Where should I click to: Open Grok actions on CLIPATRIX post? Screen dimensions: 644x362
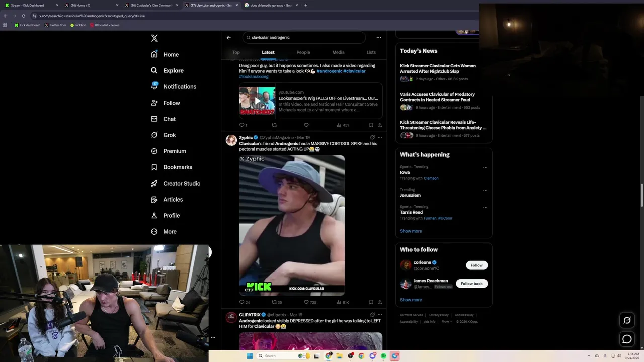372,315
